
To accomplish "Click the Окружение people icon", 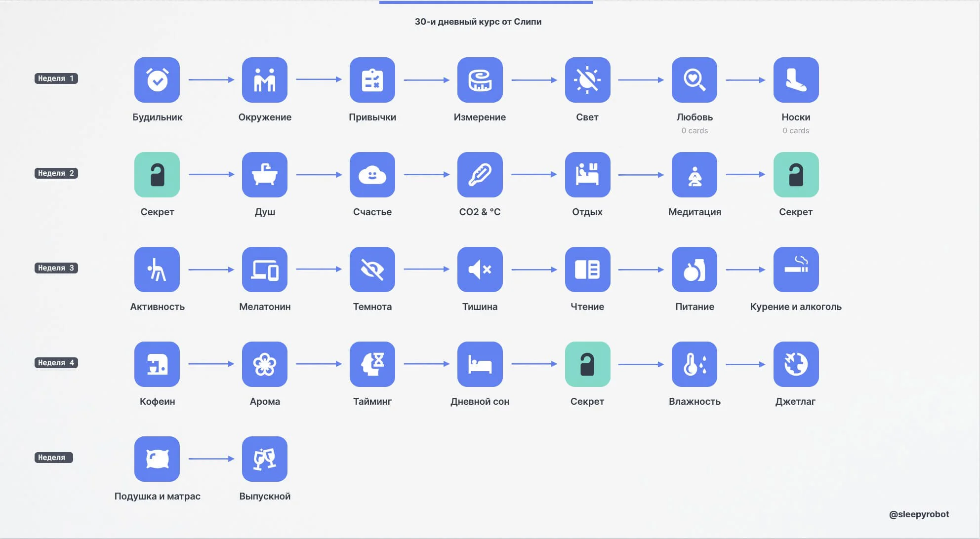I will pos(265,80).
